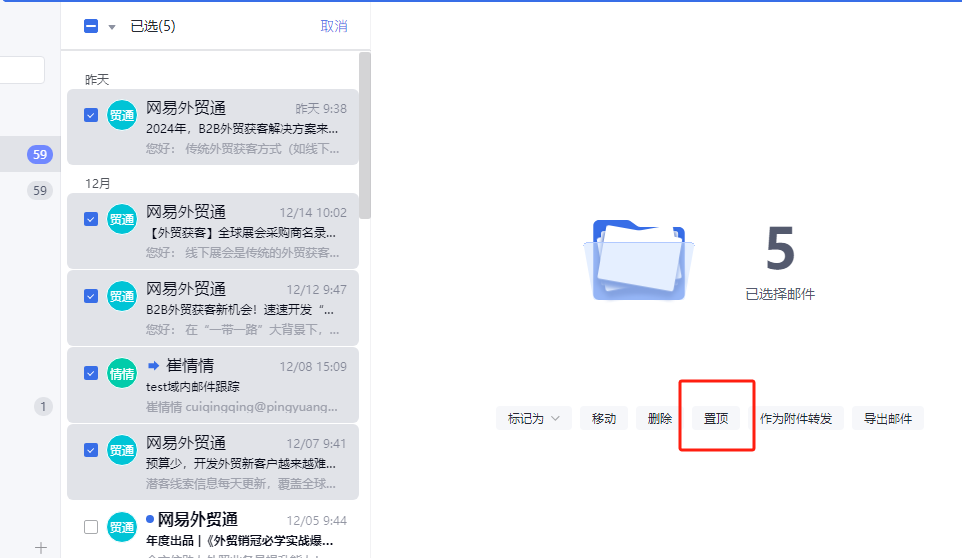Click the 12月 group header
The image size is (962, 558).
[98, 183]
